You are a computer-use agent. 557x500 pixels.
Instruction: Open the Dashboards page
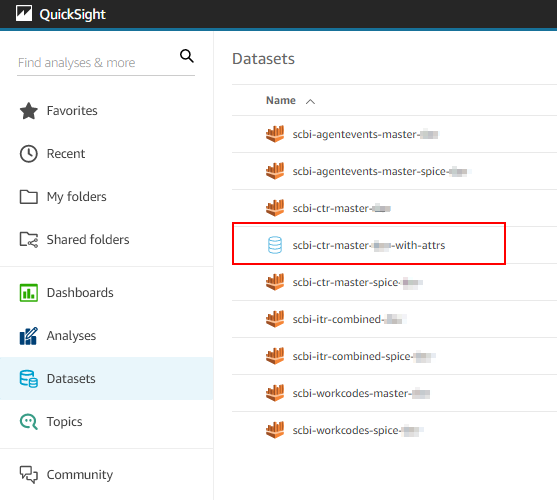point(80,293)
